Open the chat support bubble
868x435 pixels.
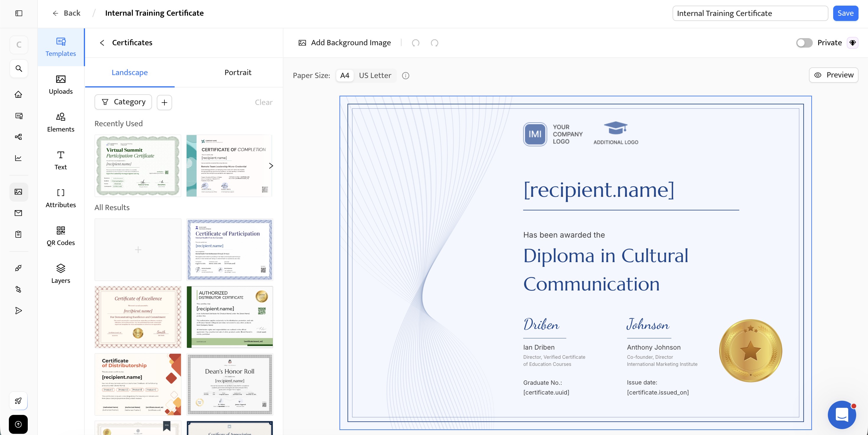click(842, 415)
